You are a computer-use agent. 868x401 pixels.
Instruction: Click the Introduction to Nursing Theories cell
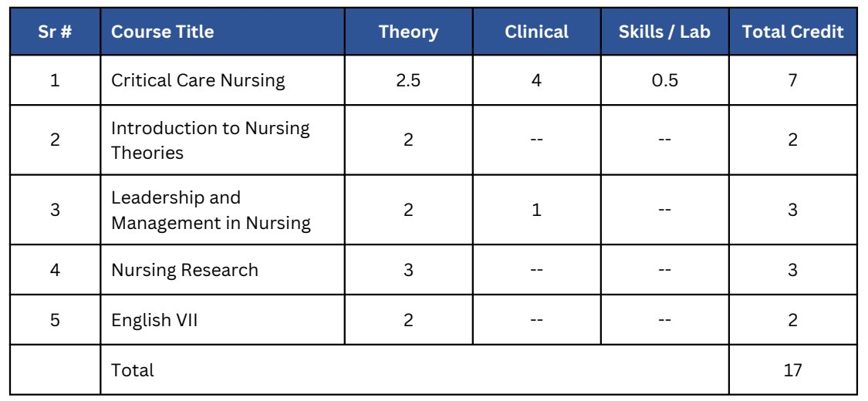[222, 140]
